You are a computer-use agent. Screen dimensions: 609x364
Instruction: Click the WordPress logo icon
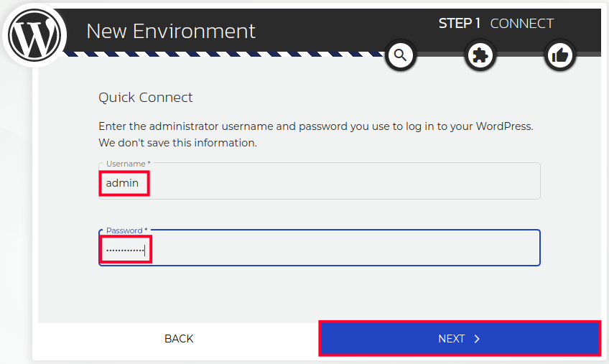[34, 34]
